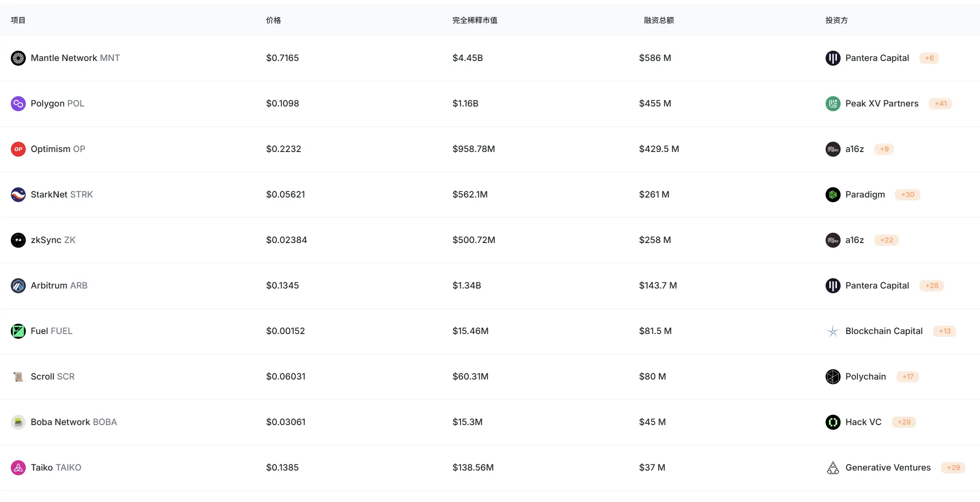This screenshot has height=502, width=980.
Task: Click the Polygon purple logo icon
Action: [x=18, y=103]
